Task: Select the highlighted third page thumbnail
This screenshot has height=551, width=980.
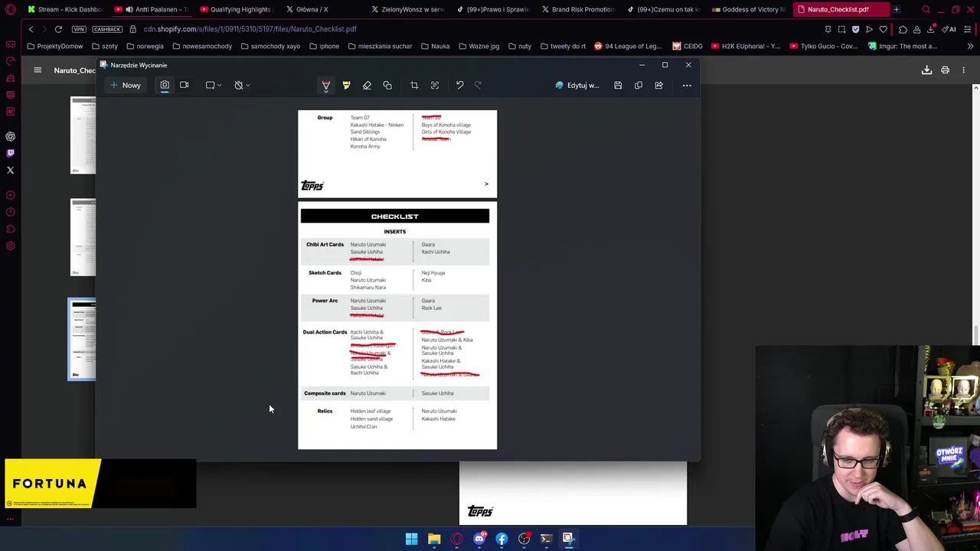Action: point(82,339)
